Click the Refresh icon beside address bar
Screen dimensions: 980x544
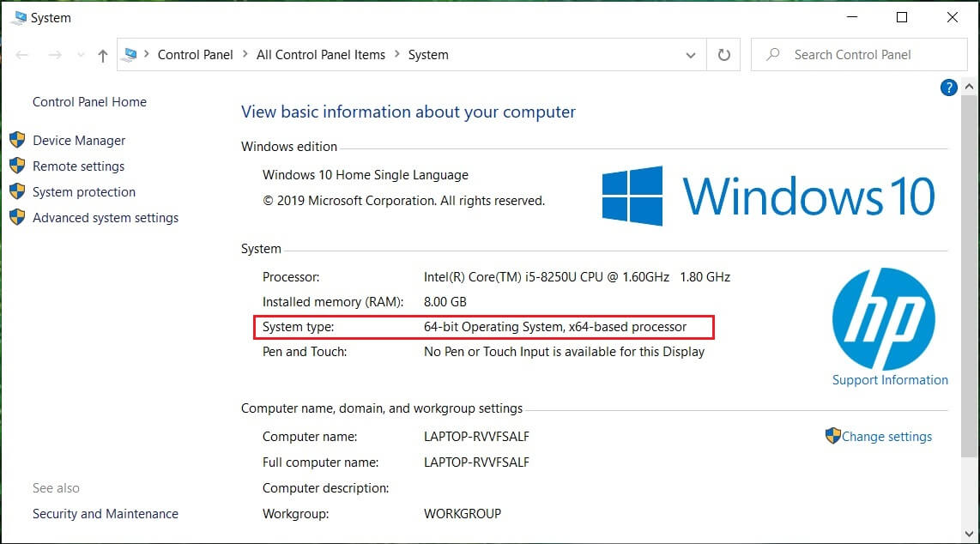(x=723, y=55)
